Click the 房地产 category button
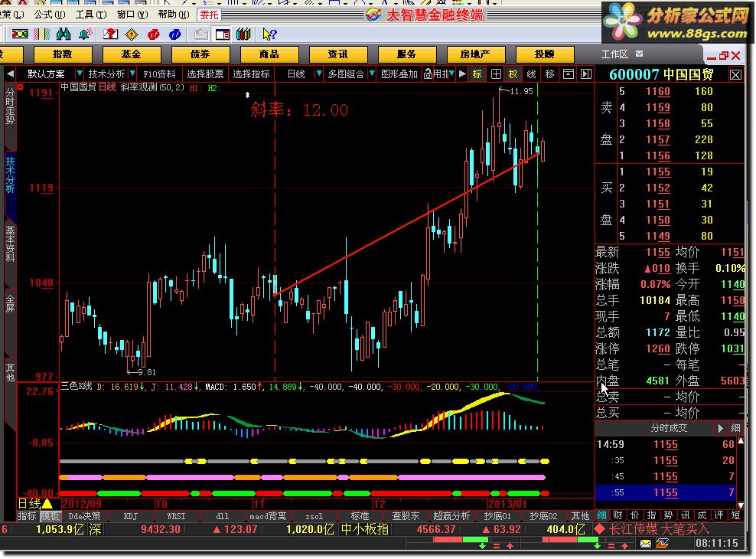 pos(476,54)
